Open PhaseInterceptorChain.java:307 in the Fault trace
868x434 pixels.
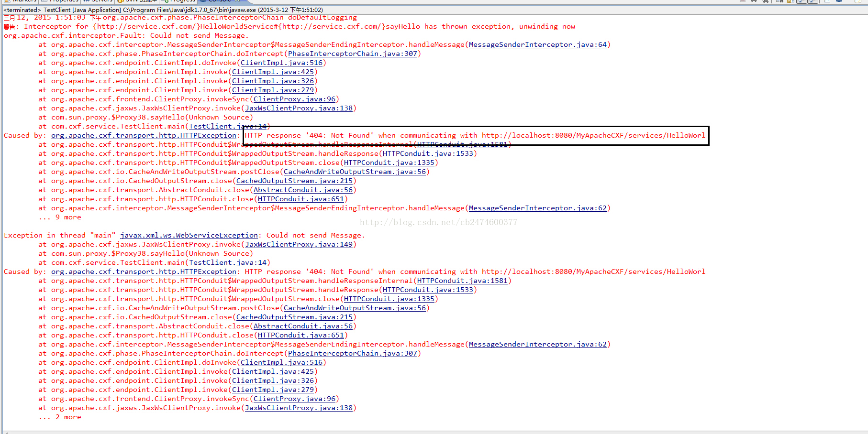[352, 54]
